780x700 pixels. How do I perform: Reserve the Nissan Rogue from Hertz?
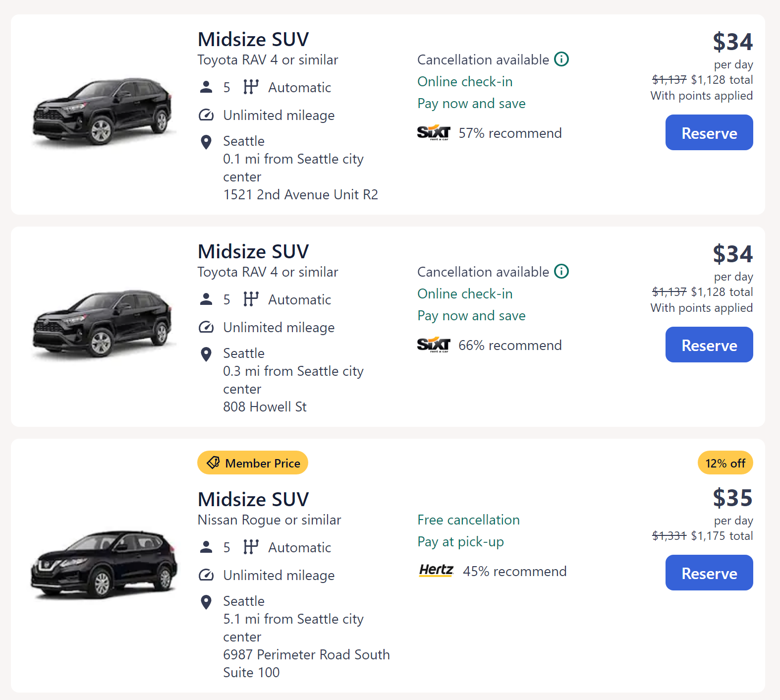709,573
